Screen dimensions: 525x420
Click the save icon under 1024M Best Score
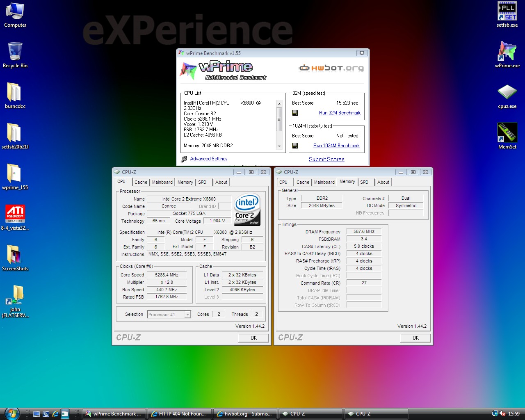pyautogui.click(x=295, y=146)
